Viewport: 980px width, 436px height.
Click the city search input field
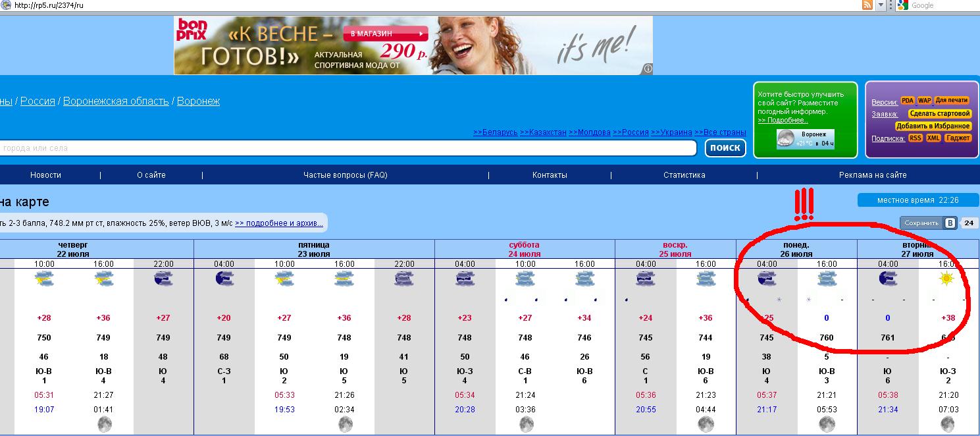pos(348,148)
